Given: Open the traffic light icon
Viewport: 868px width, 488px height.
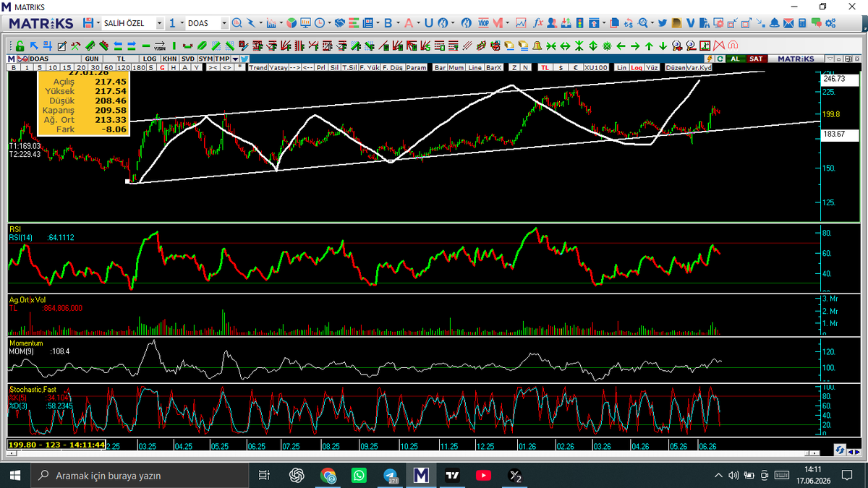Looking at the screenshot, I should coord(580,23).
